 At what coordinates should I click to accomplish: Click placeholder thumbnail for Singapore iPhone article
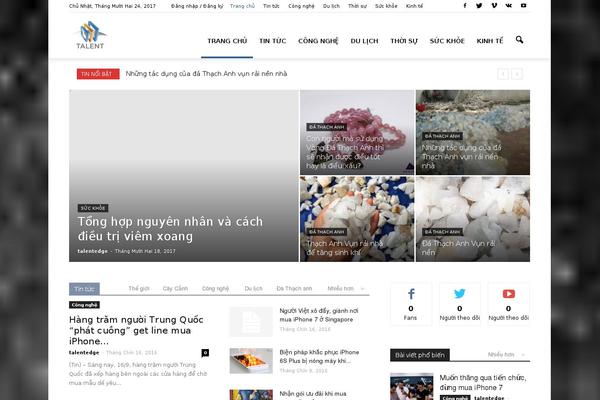[251, 322]
